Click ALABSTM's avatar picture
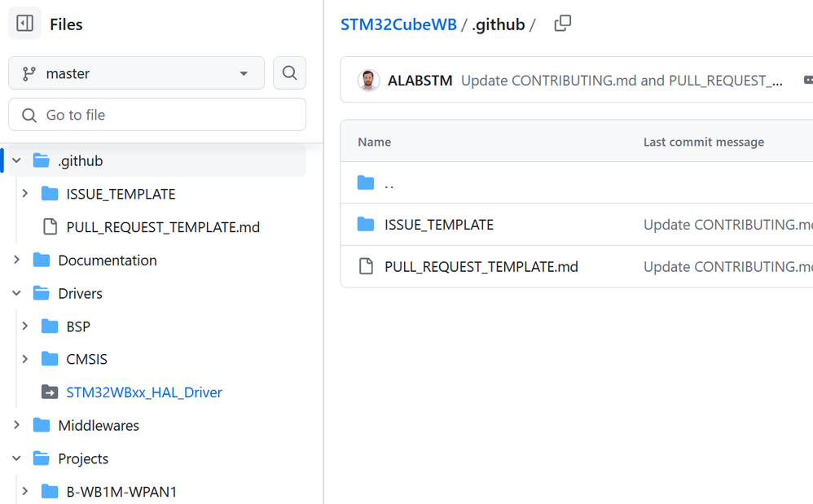This screenshot has height=504, width=813. coord(368,81)
